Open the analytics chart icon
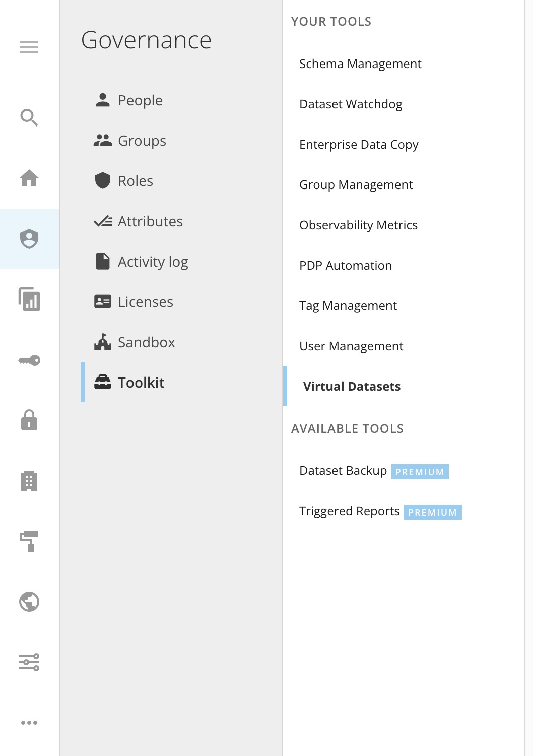 [x=29, y=299]
